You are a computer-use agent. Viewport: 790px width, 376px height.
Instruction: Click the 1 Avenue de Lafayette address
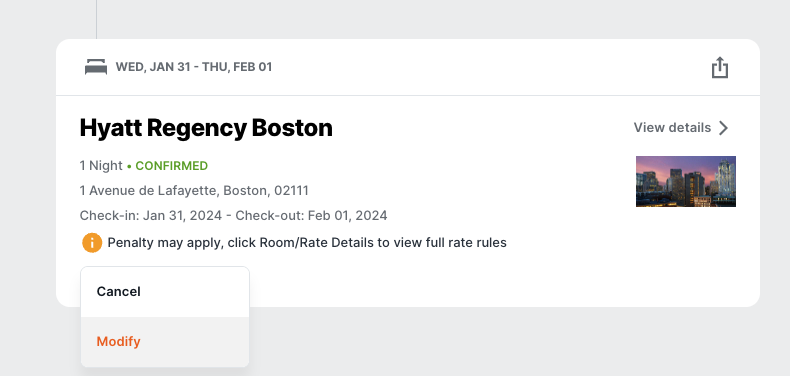click(194, 191)
